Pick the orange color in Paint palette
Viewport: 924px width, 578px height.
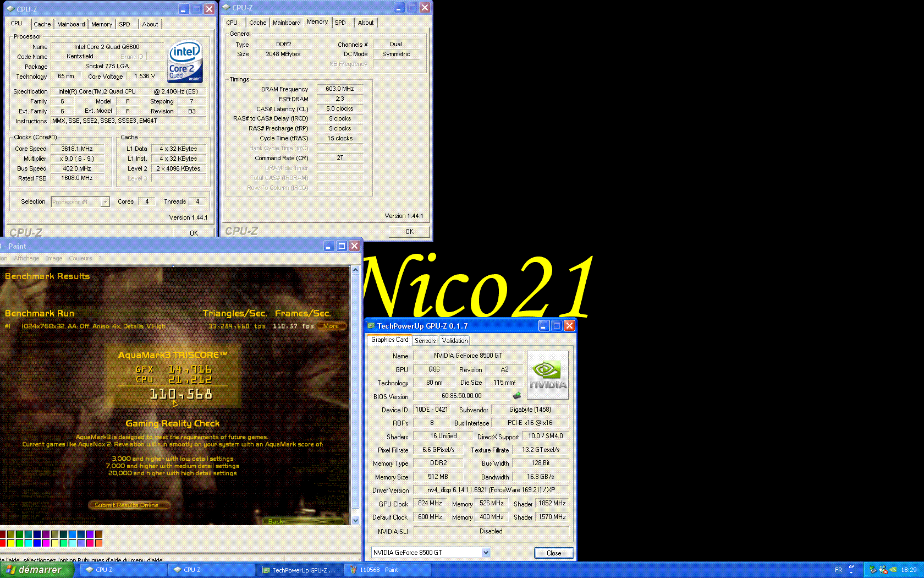pyautogui.click(x=99, y=543)
